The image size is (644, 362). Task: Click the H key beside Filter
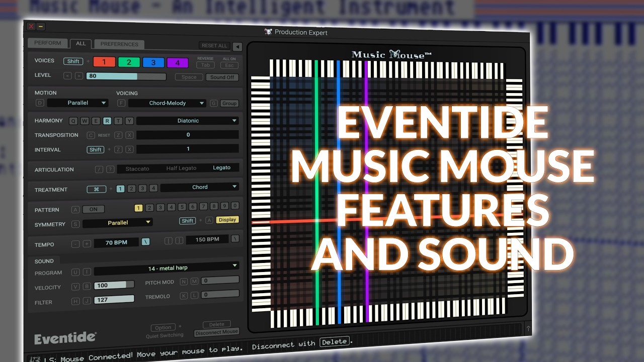[75, 302]
